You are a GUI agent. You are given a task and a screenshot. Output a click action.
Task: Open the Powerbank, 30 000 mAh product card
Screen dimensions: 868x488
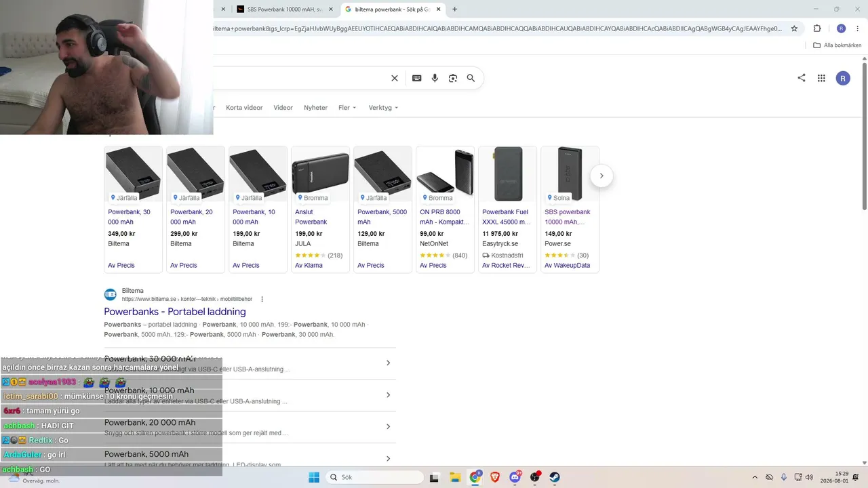[x=133, y=209]
